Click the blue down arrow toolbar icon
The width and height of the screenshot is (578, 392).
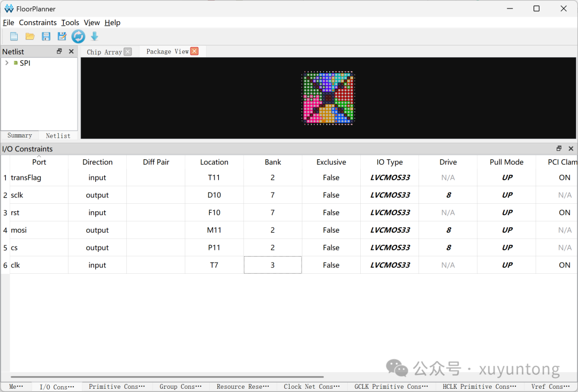94,36
